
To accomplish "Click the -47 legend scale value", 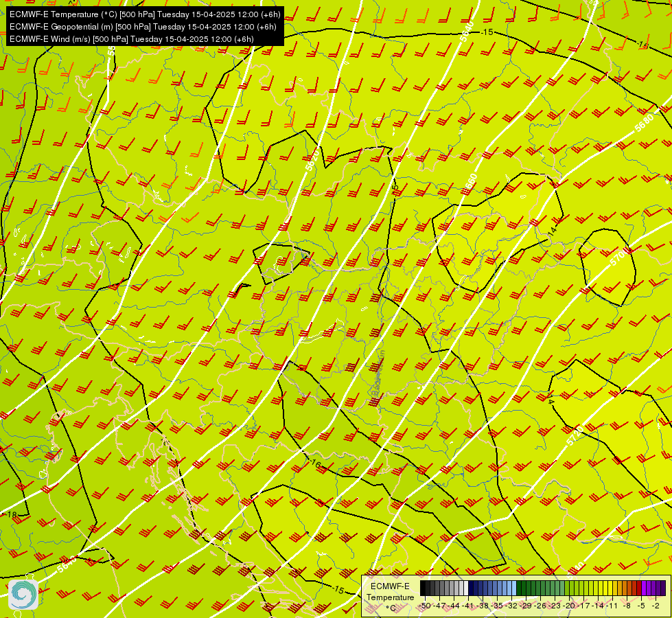I will point(440,606).
